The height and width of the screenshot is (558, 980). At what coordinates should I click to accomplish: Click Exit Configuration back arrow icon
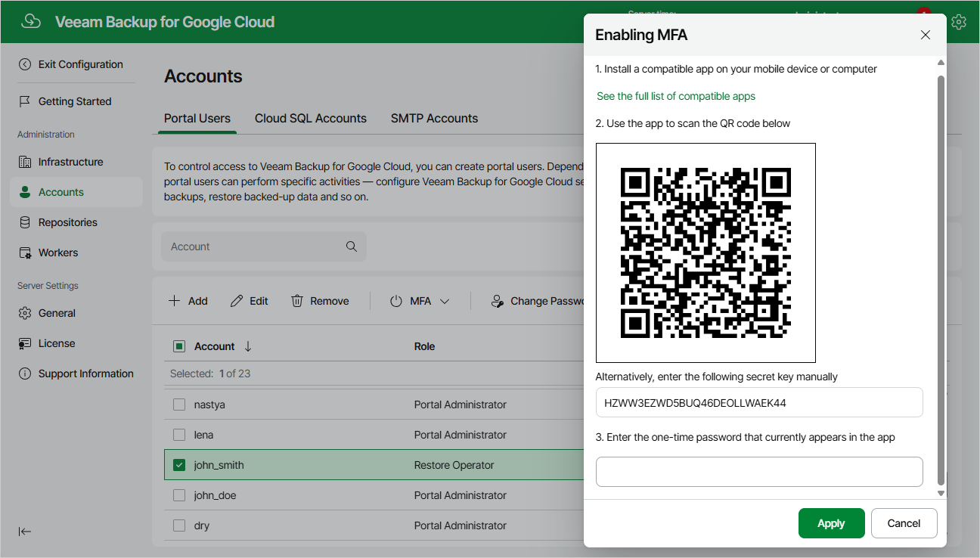click(25, 64)
